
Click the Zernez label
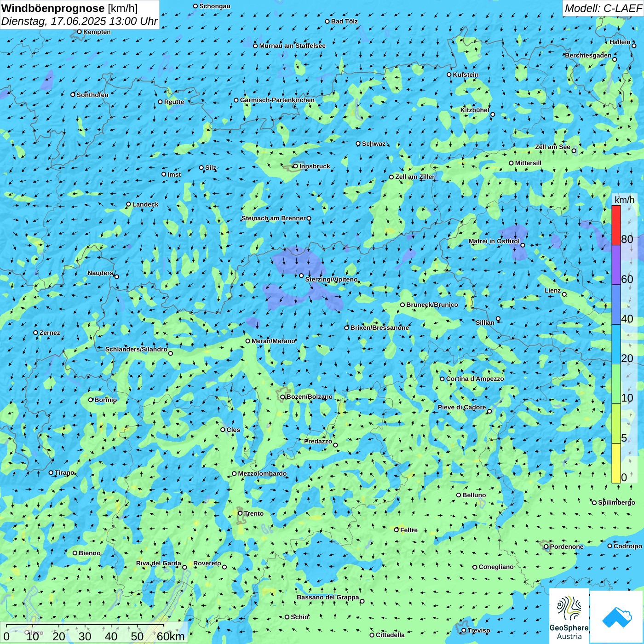click(50, 333)
